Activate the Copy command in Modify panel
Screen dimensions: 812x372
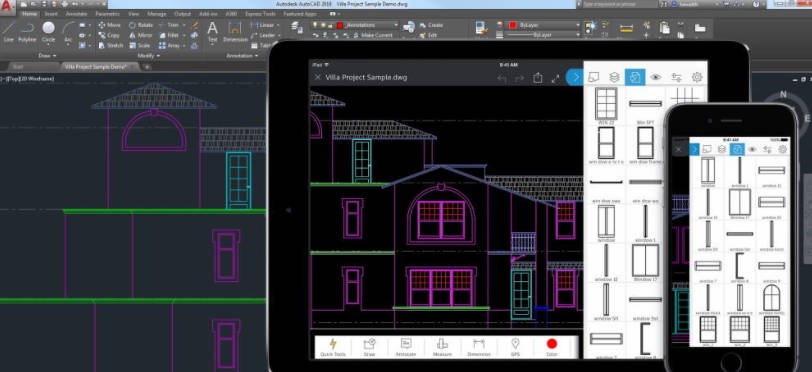[109, 35]
